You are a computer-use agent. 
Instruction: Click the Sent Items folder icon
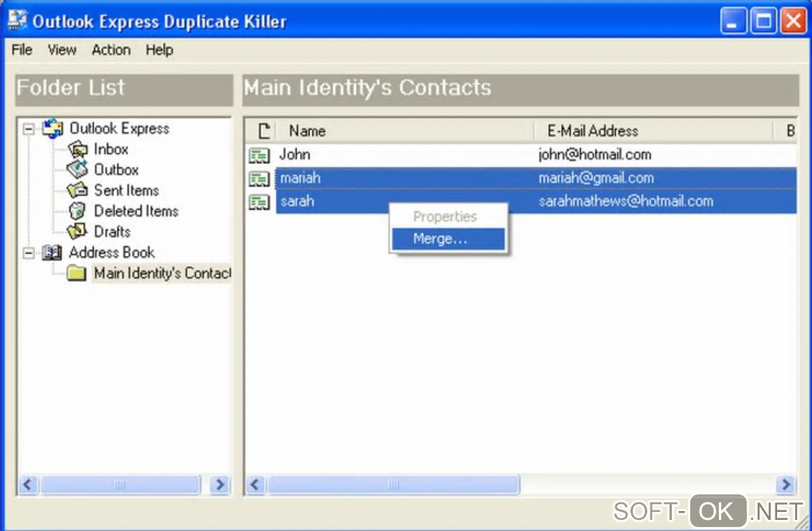[x=77, y=190]
